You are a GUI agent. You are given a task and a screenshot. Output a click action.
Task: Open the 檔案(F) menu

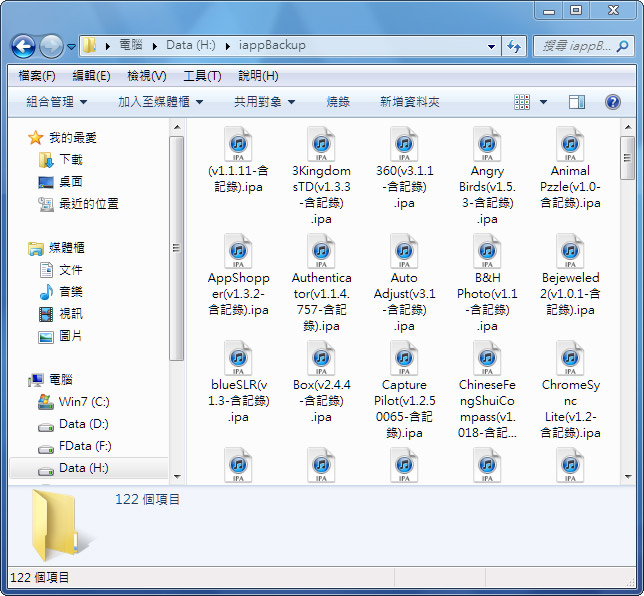pos(37,76)
